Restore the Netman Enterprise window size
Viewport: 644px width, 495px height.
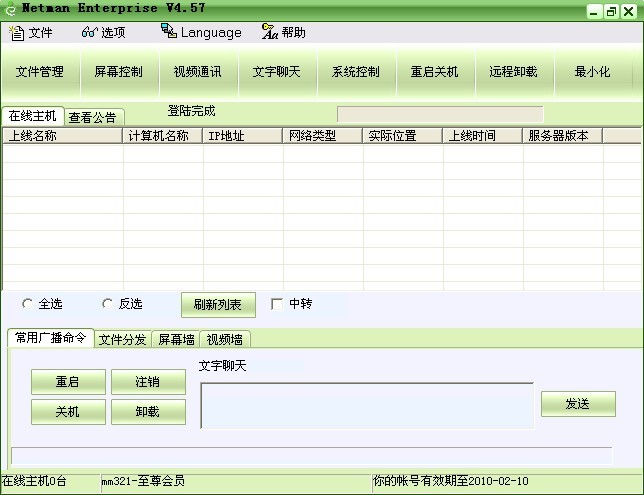(611, 12)
